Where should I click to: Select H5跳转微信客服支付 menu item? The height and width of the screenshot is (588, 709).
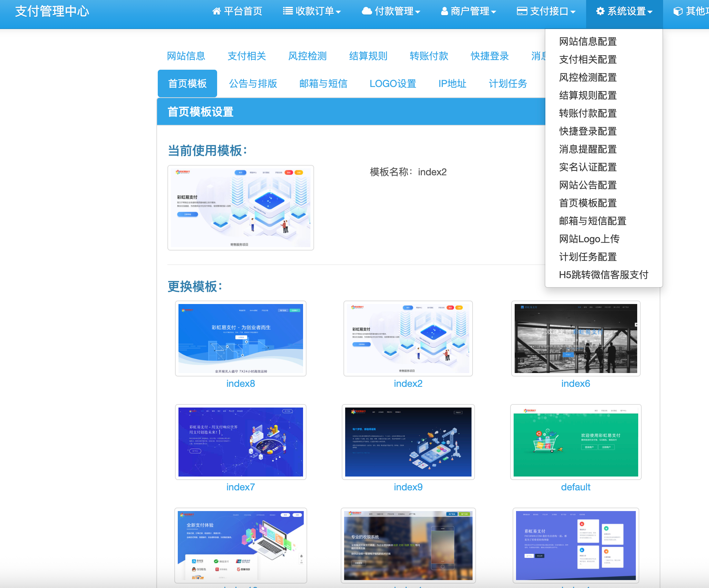pyautogui.click(x=604, y=275)
